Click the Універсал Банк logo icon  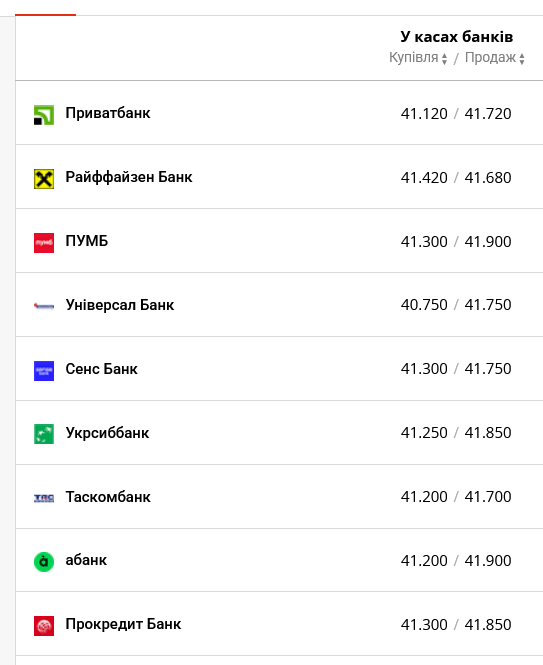44,306
